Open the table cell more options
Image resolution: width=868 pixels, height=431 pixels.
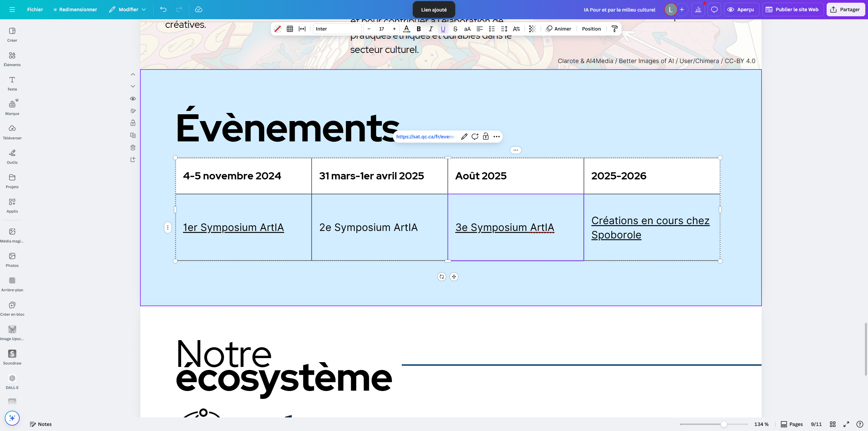click(516, 150)
